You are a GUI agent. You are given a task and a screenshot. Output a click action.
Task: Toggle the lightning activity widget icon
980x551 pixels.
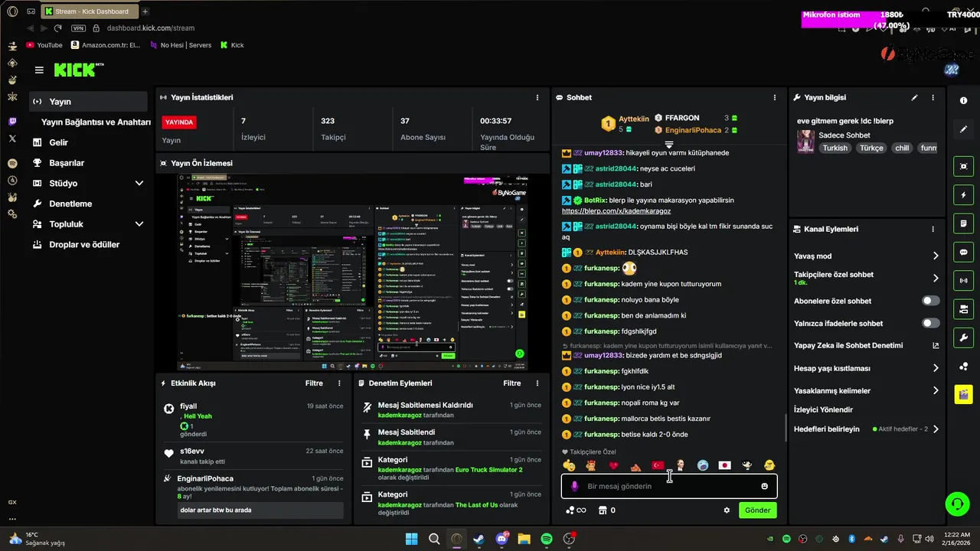(x=963, y=195)
